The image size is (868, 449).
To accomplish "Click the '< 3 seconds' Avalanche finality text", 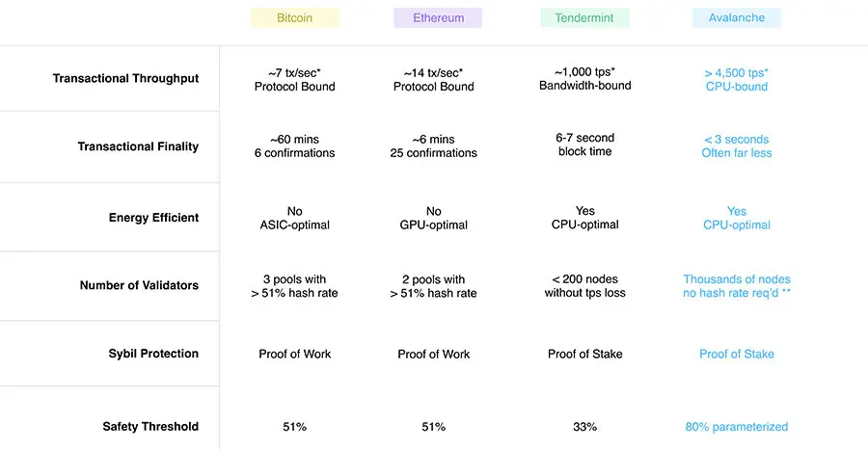I will tap(736, 140).
